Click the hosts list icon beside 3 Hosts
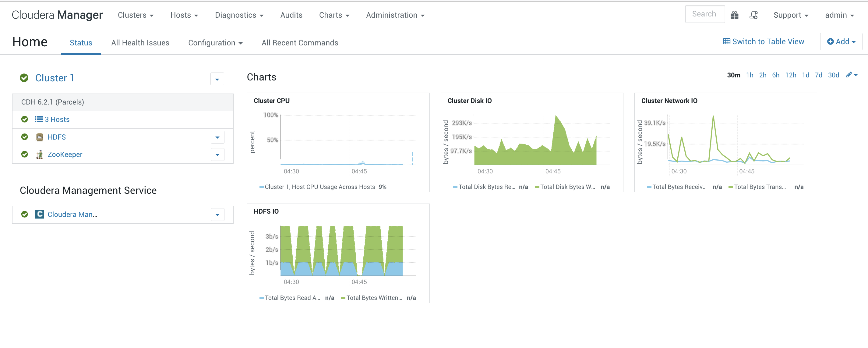 click(x=39, y=119)
